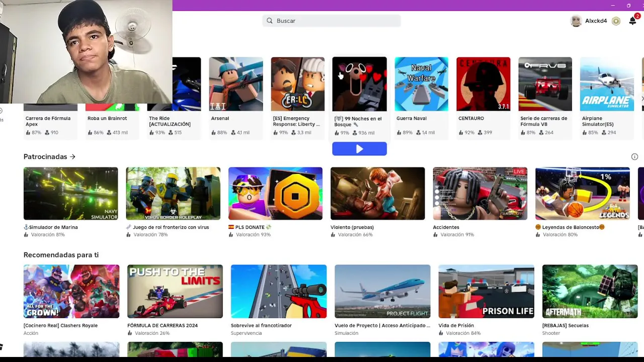Click the '[REBAJAS] Secuelas' title

click(566, 326)
